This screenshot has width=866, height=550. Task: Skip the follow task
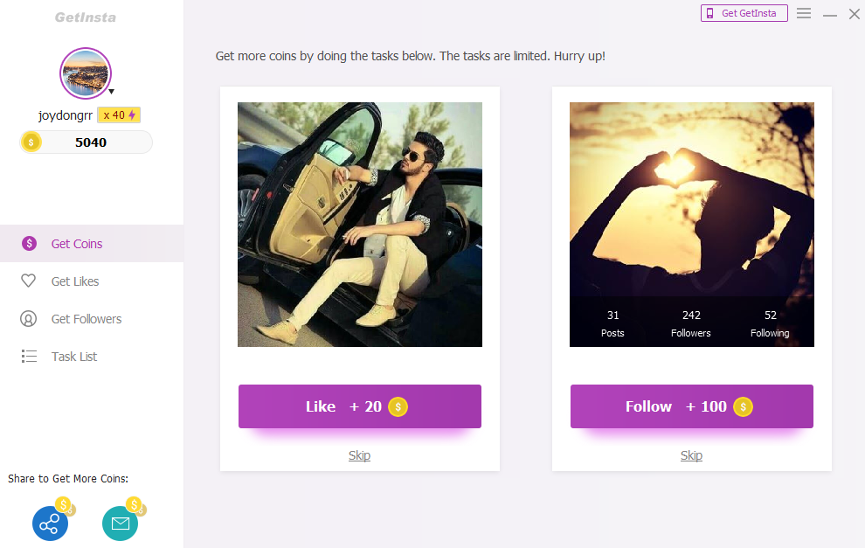click(691, 456)
